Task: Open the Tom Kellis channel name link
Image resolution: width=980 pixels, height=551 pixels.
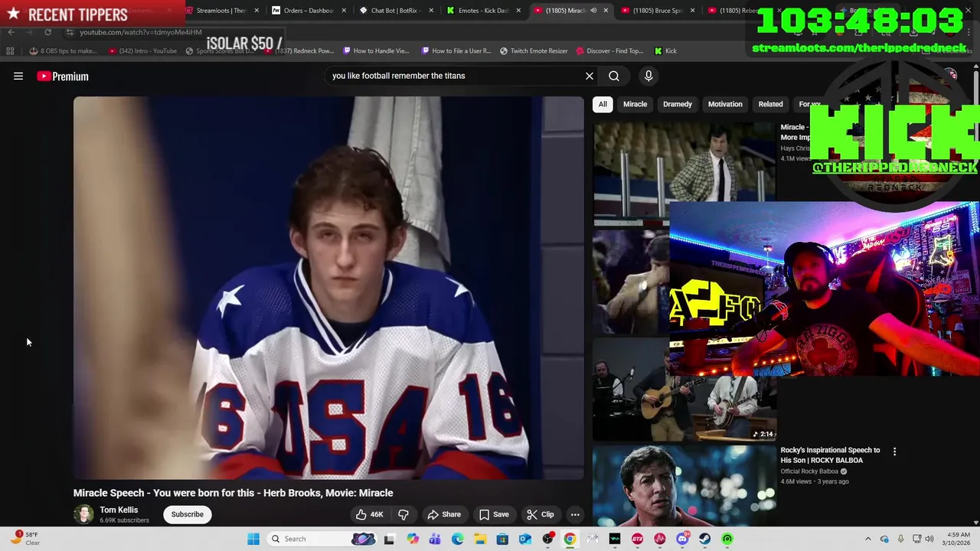Action: 119,510
